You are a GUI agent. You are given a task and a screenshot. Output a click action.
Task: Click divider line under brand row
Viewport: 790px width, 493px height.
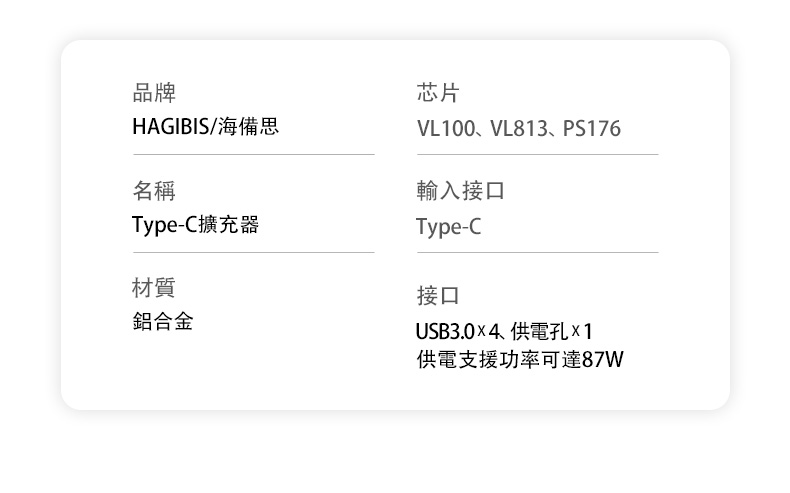click(x=254, y=155)
